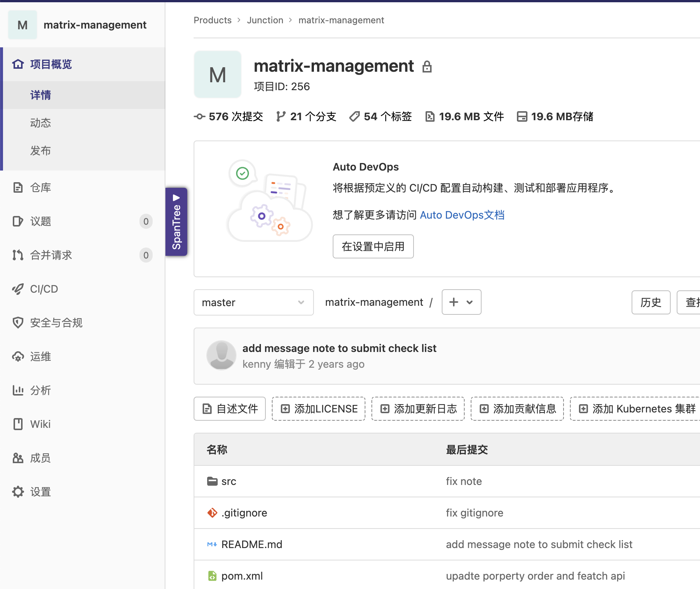Switch to the 动态 view

40,123
